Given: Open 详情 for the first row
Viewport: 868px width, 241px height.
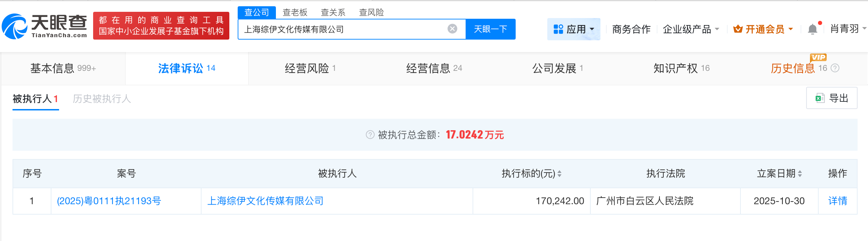Looking at the screenshot, I should pos(837,201).
